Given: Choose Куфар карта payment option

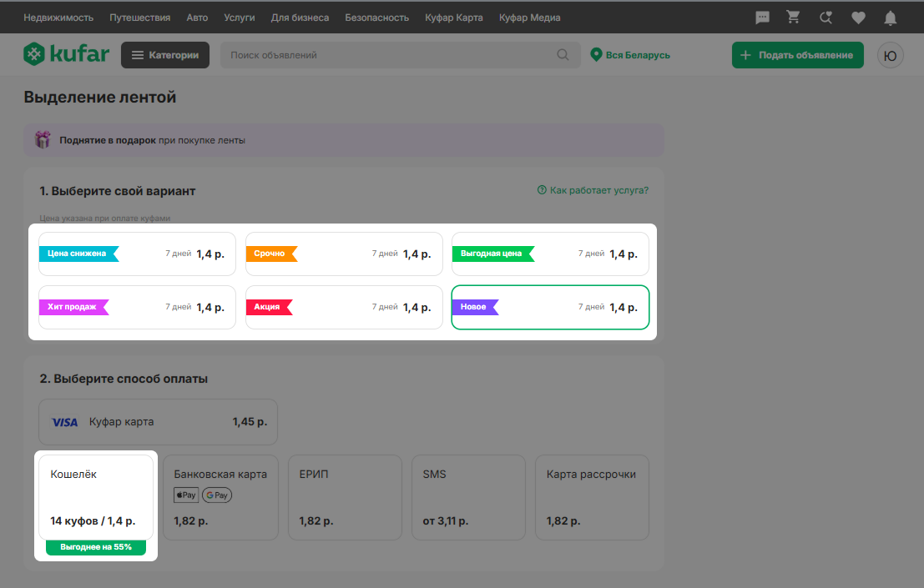Looking at the screenshot, I should (x=158, y=422).
